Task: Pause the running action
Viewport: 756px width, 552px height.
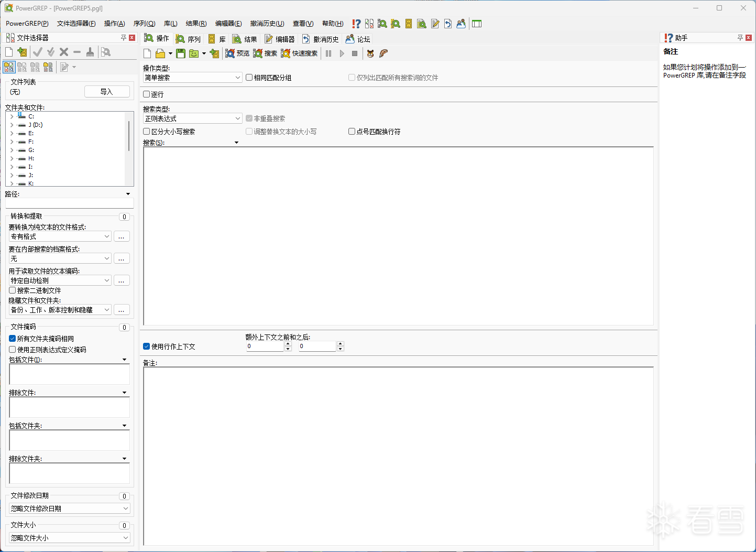Action: [x=328, y=53]
